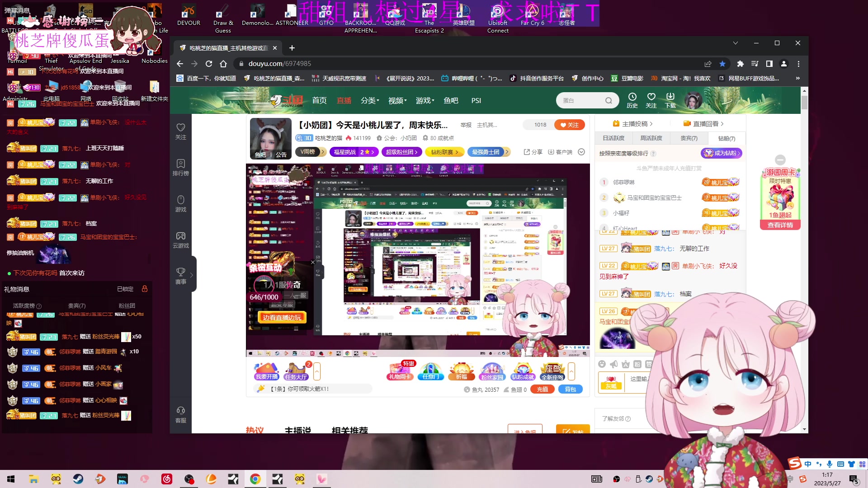
Task: Switch to the 日活跃度 tab
Action: (x=613, y=138)
